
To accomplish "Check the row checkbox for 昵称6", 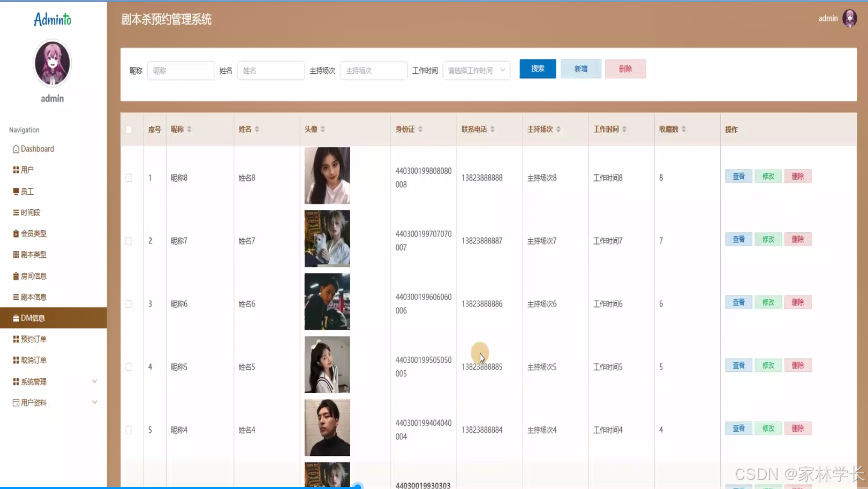I will point(129,304).
